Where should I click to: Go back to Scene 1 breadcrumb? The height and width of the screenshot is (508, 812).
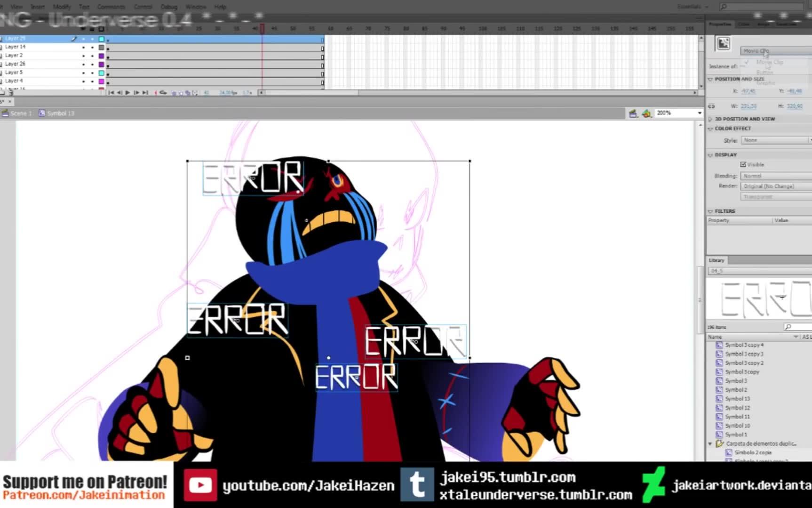17,113
